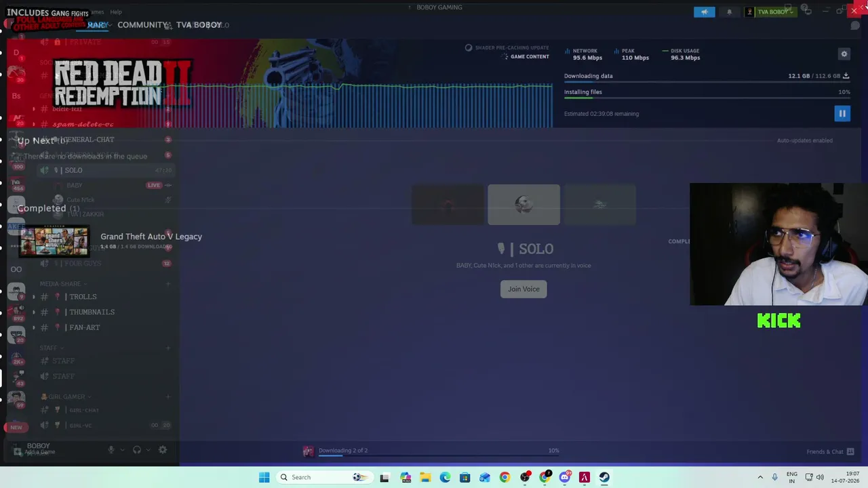Expand threads arrow beside TROLLS channel
This screenshot has height=488, width=868.
tap(34, 297)
